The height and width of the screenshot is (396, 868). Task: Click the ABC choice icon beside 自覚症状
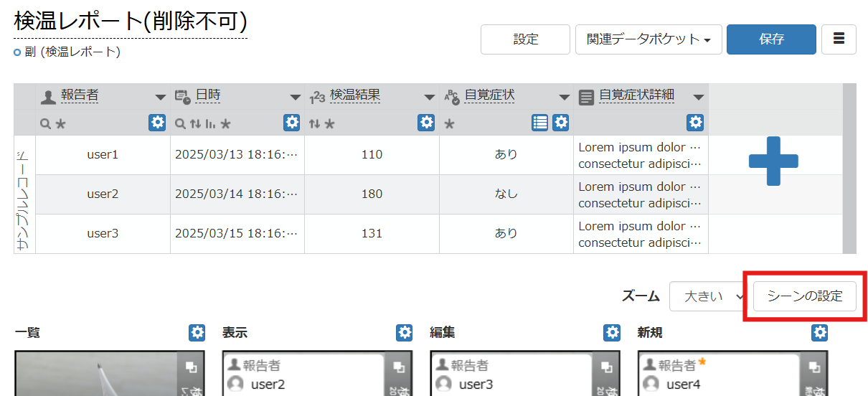pyautogui.click(x=451, y=97)
